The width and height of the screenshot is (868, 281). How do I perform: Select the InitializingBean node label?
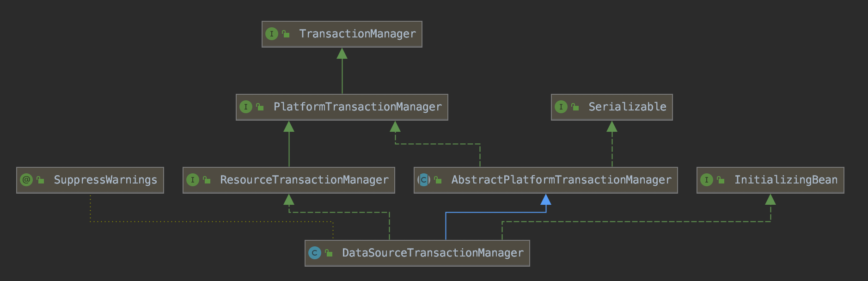click(786, 180)
